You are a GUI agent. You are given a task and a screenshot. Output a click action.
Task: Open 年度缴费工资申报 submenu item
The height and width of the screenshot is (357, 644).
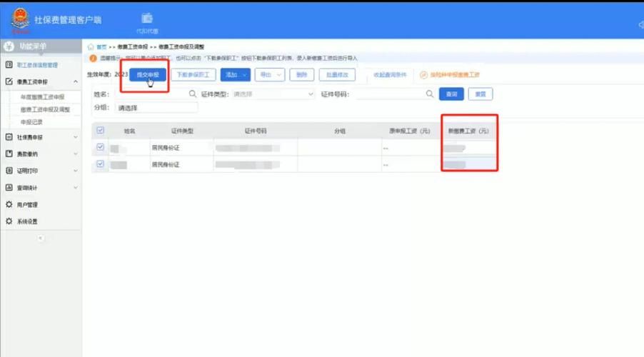(x=42, y=97)
